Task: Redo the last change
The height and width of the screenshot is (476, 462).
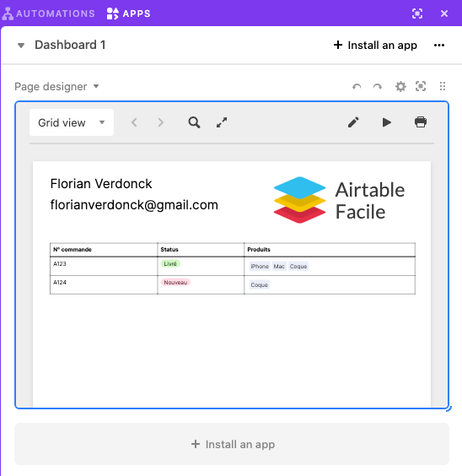Action: (x=378, y=87)
